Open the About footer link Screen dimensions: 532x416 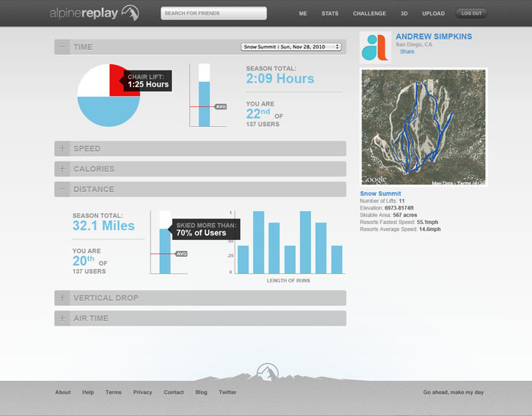tap(63, 392)
